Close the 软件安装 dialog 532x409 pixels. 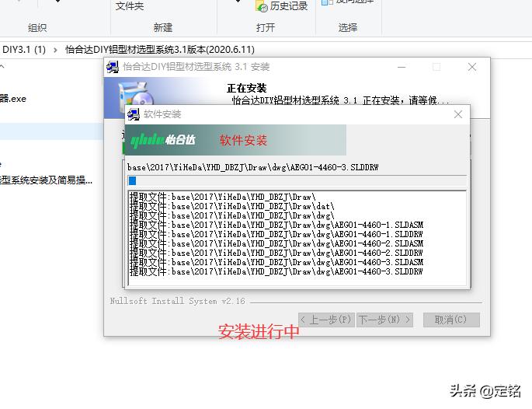[458, 114]
